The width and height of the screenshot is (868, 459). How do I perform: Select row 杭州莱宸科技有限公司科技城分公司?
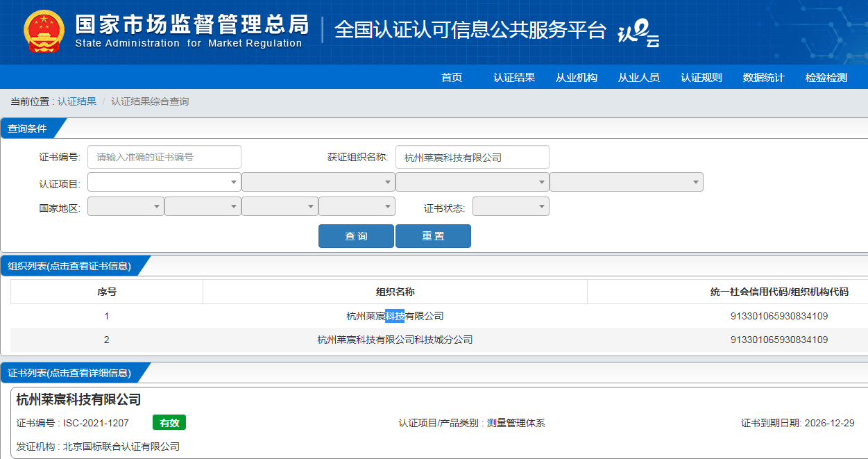pyautogui.click(x=395, y=340)
